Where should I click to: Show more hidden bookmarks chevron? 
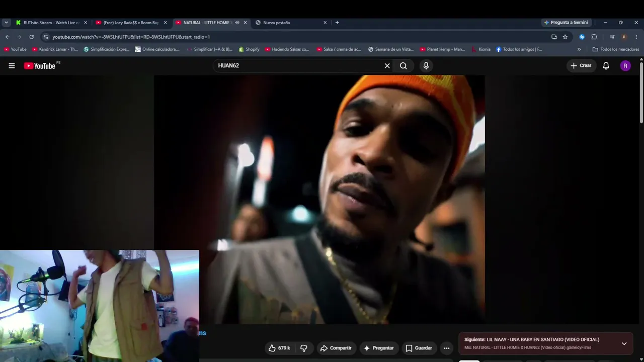579,49
